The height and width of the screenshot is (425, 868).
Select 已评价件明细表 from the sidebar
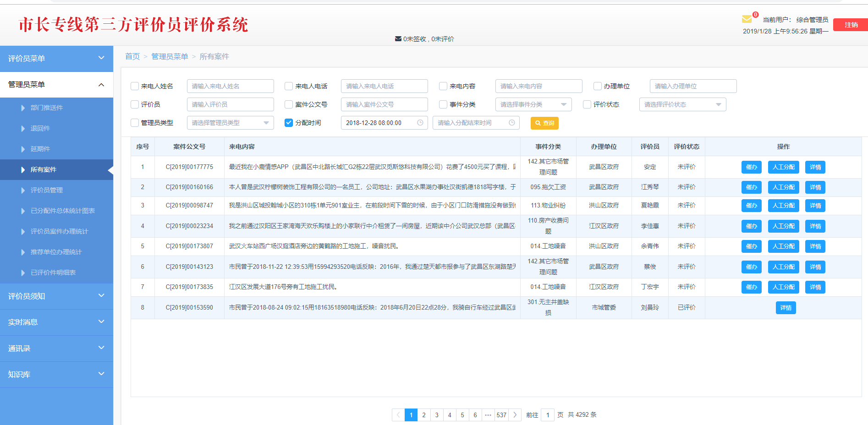click(x=53, y=273)
